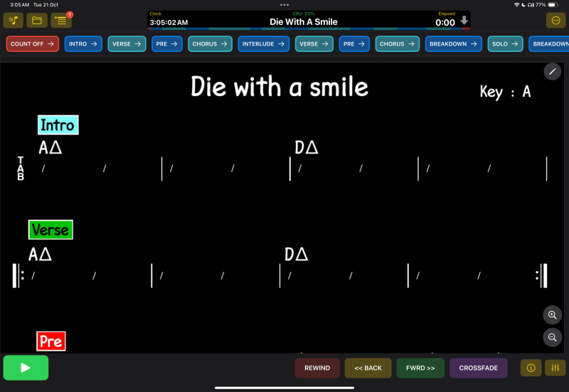Zoom out of the chord chart
This screenshot has height=392, width=569.
pos(552,338)
